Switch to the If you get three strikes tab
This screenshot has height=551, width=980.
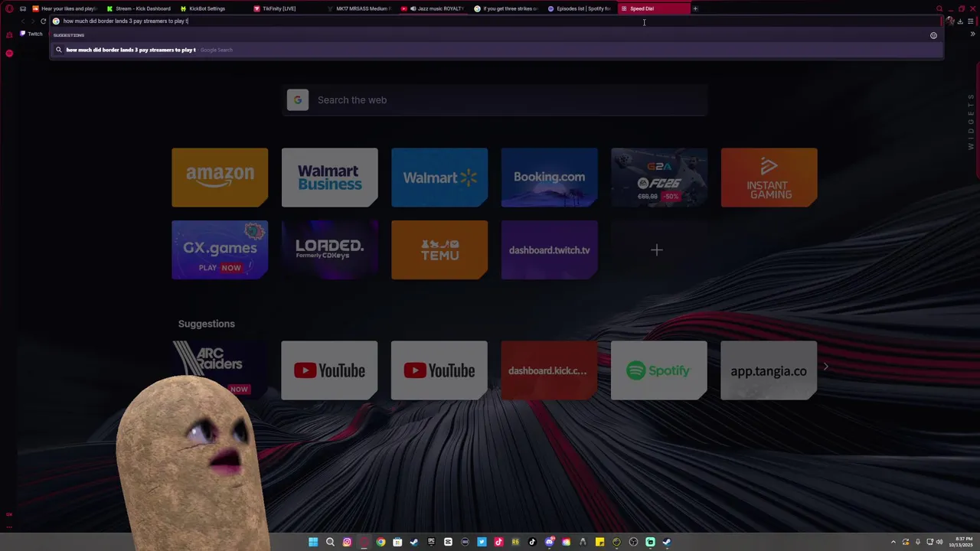(x=506, y=8)
